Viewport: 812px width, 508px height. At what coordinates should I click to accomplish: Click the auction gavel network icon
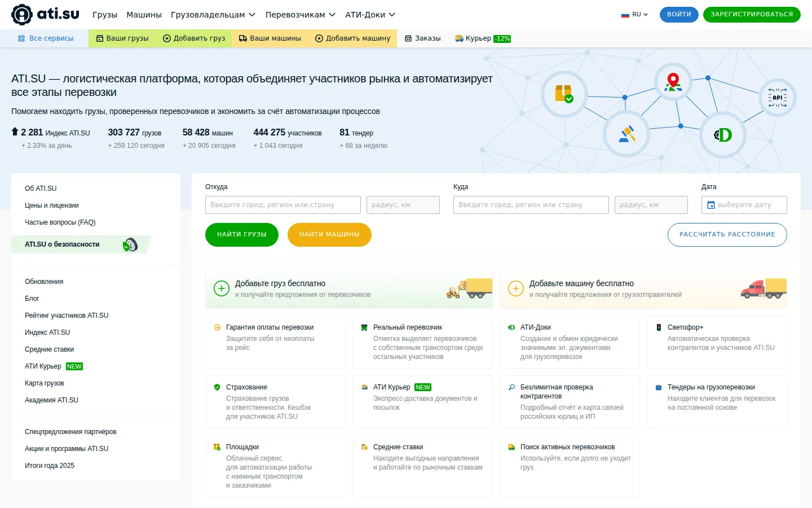pos(626,134)
